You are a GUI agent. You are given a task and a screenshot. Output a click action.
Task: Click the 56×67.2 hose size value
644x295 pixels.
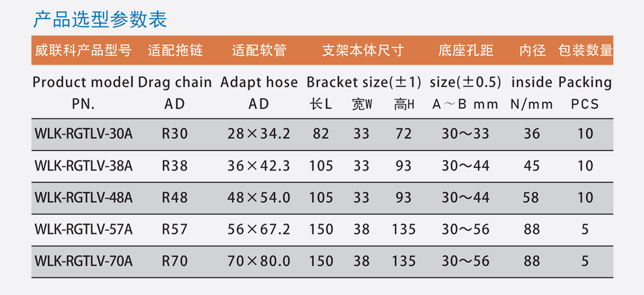[x=259, y=230]
